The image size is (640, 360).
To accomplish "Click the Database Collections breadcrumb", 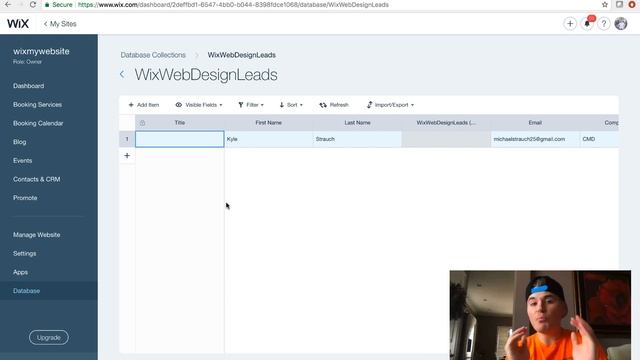I will point(153,55).
